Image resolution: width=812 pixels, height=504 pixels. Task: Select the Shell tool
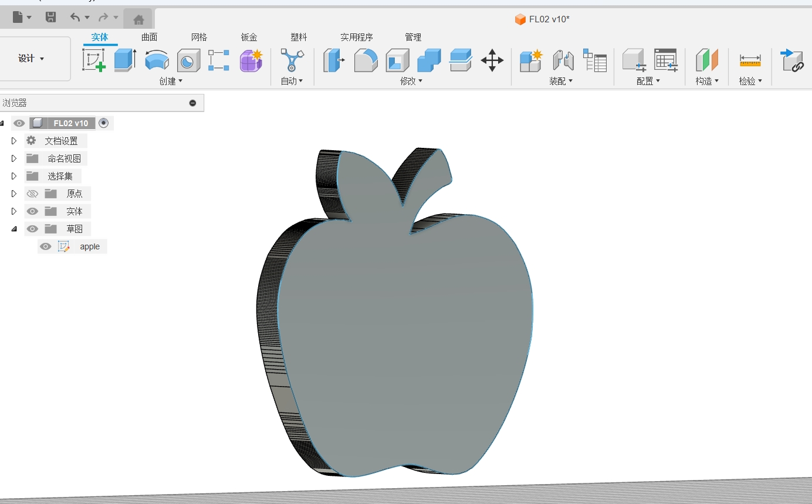[x=397, y=60]
